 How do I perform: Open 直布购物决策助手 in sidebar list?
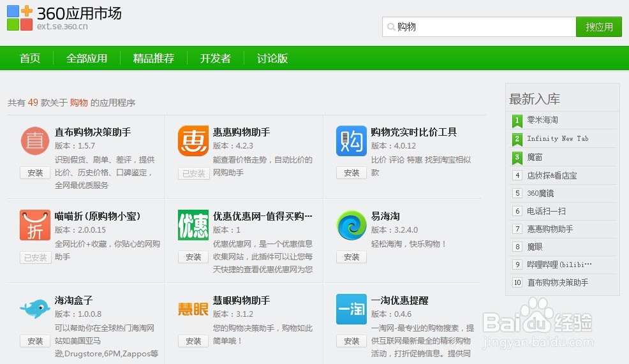coord(558,282)
